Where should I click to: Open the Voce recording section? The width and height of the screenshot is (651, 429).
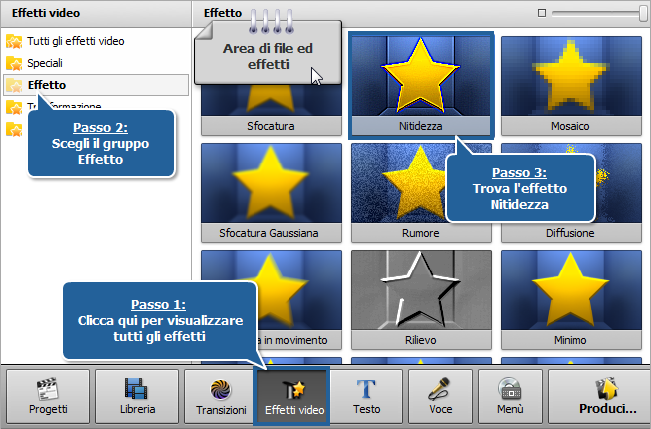click(441, 396)
